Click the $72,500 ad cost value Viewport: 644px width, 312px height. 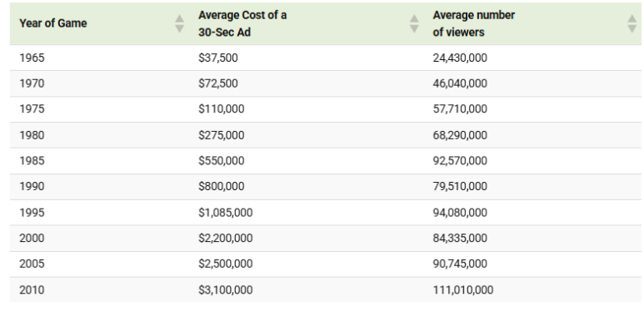coord(218,84)
